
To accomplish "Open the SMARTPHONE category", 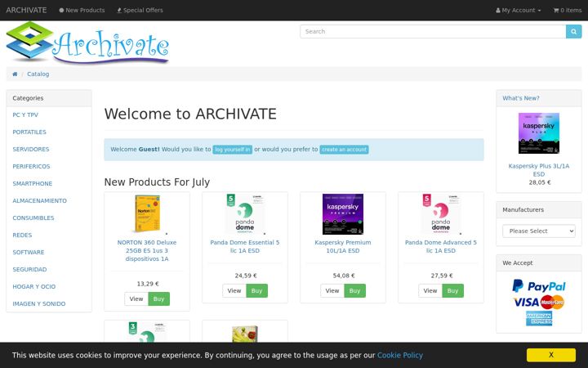I will pos(32,184).
